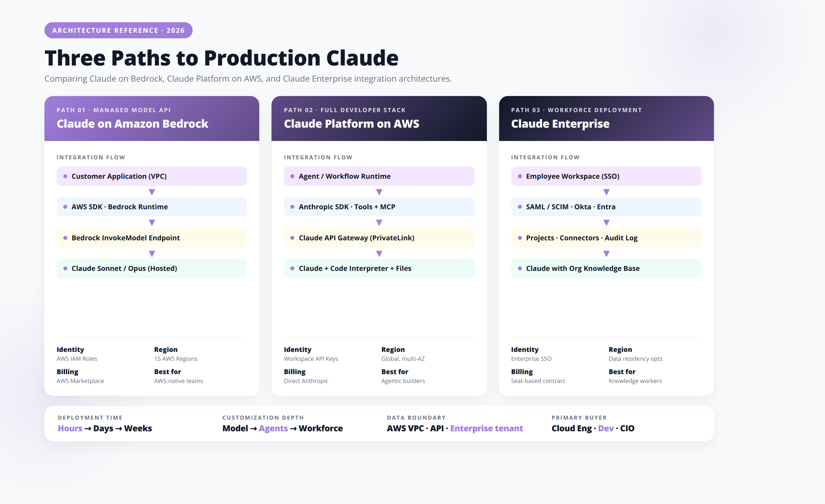Click the purple Enterprise tenant text
This screenshot has height=504, width=825.
pyautogui.click(x=486, y=428)
